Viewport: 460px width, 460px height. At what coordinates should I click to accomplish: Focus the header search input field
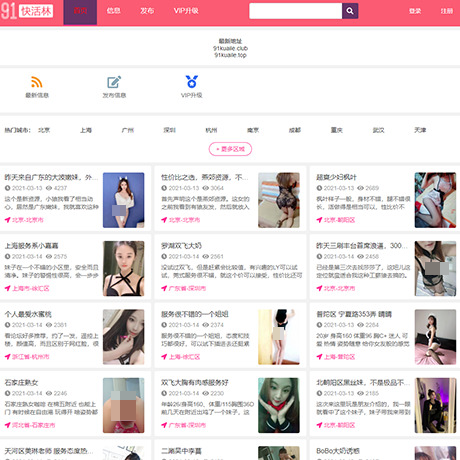pyautogui.click(x=296, y=11)
